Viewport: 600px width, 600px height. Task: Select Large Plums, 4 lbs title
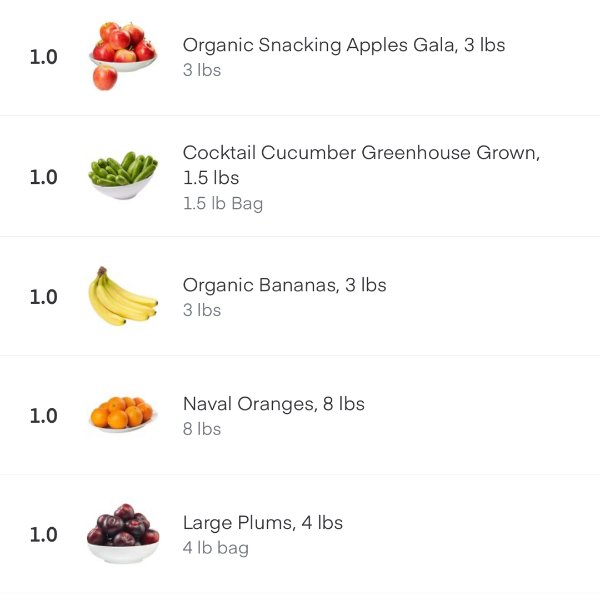tap(262, 523)
